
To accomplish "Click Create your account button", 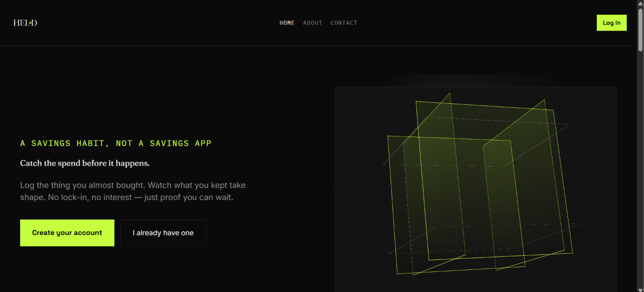I will coord(67,233).
